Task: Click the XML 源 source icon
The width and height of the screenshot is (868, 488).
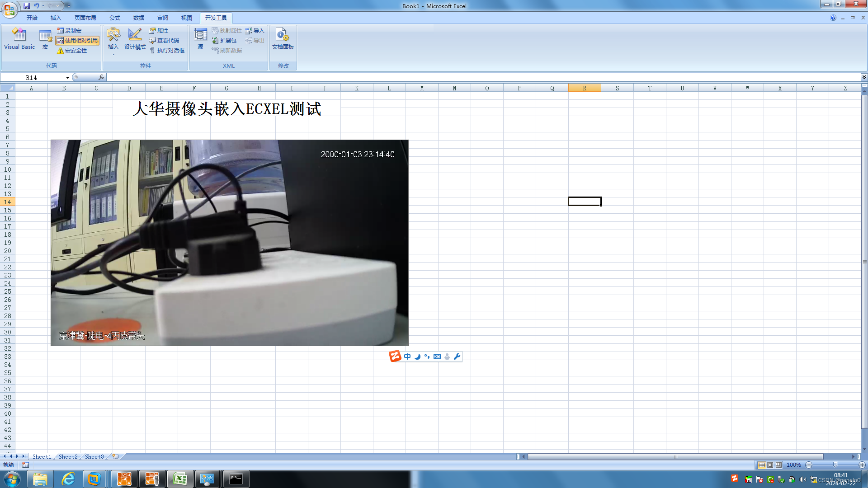Action: click(x=200, y=38)
